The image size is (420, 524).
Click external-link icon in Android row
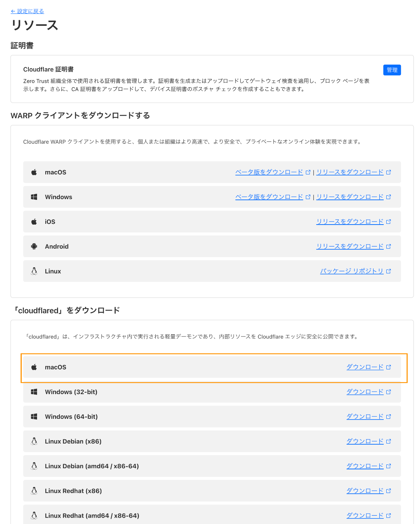(x=389, y=246)
